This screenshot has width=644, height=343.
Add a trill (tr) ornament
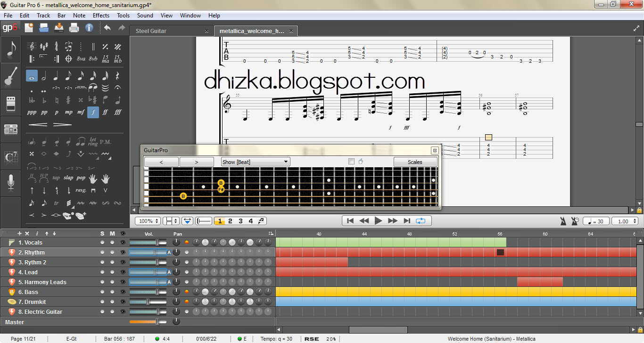click(56, 203)
